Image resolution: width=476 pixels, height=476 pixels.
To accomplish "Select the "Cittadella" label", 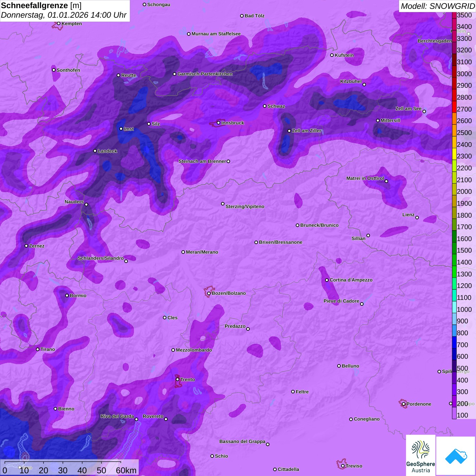I will [288, 469].
